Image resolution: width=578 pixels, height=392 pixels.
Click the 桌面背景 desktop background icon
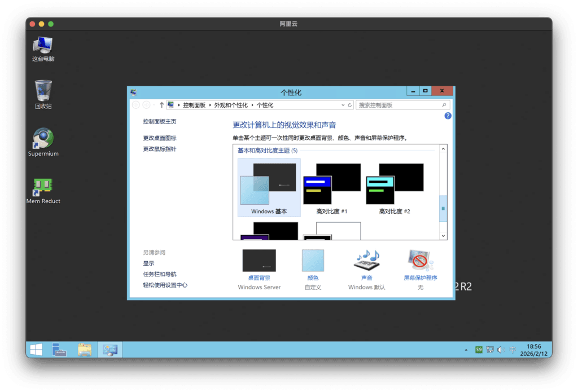[259, 261]
